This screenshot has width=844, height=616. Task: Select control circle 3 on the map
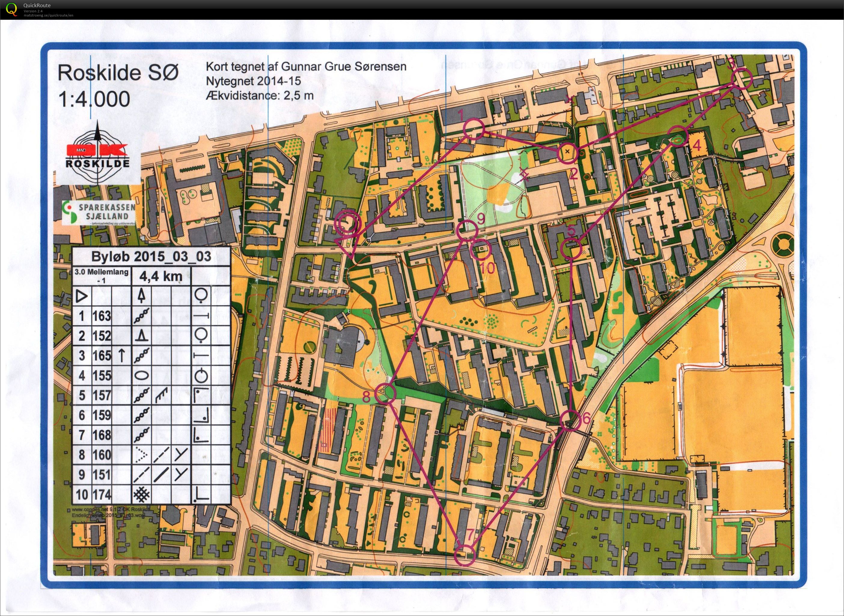pos(742,79)
